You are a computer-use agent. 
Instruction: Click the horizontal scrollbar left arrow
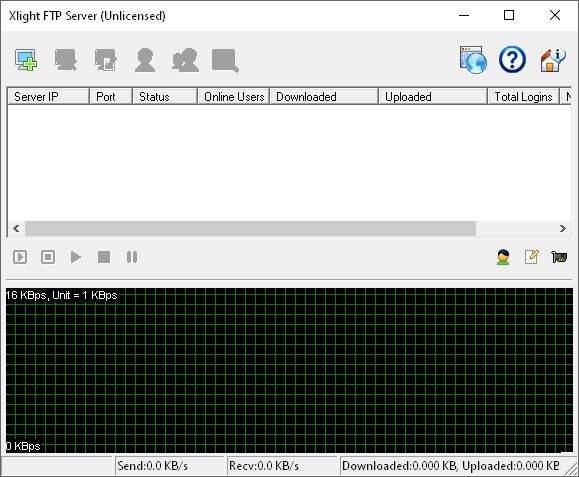click(16, 229)
